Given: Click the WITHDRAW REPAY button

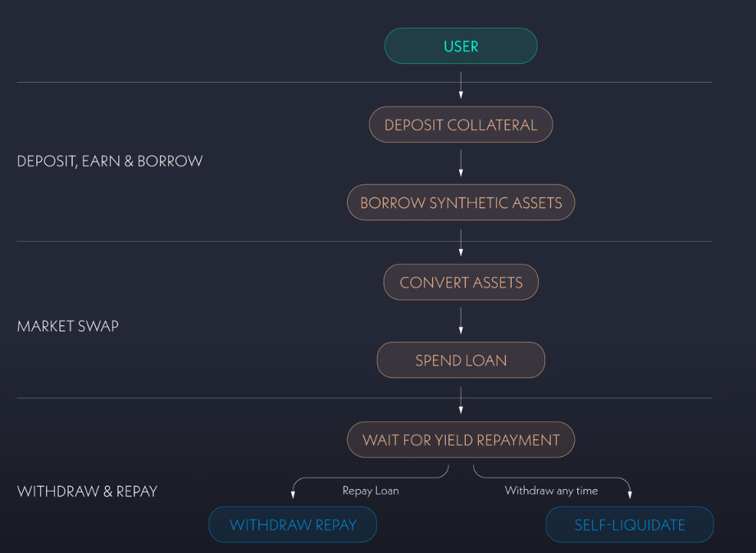Looking at the screenshot, I should (293, 525).
